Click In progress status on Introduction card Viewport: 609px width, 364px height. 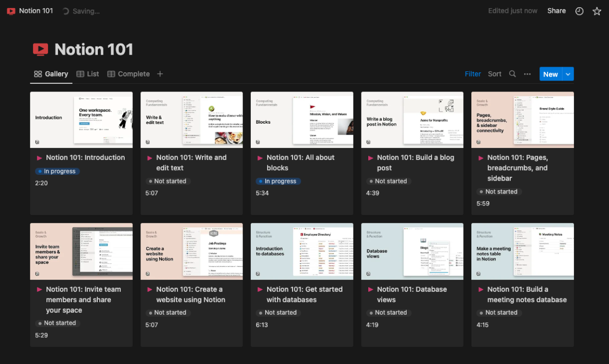click(57, 171)
